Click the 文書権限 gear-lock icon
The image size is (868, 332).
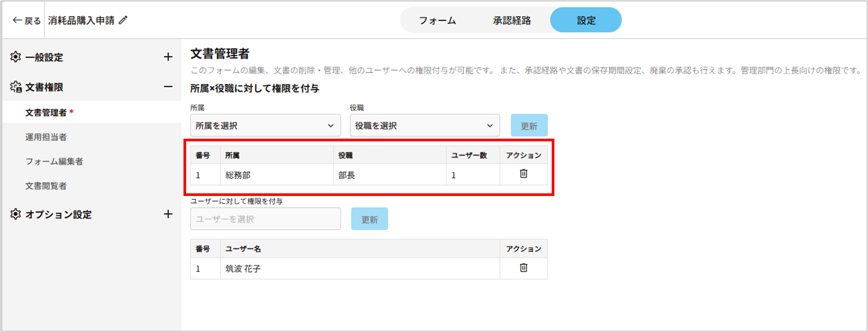pos(16,87)
